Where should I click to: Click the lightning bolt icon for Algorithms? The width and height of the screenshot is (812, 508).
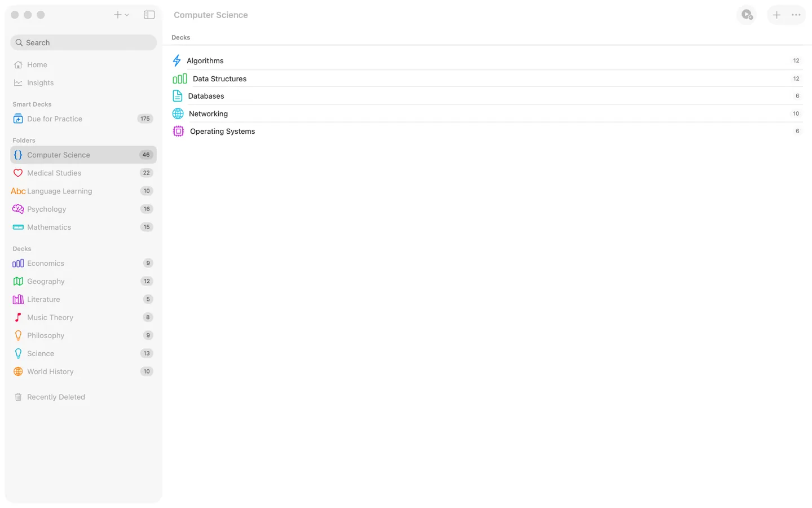[x=177, y=60]
